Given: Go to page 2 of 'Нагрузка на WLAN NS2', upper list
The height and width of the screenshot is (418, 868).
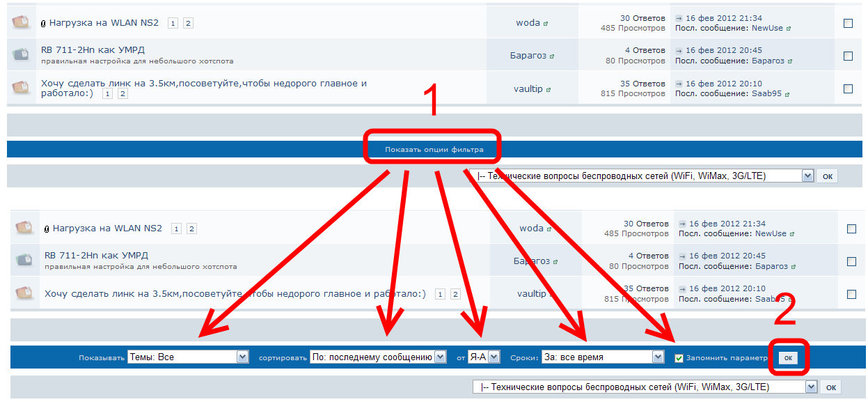Looking at the screenshot, I should pyautogui.click(x=188, y=23).
